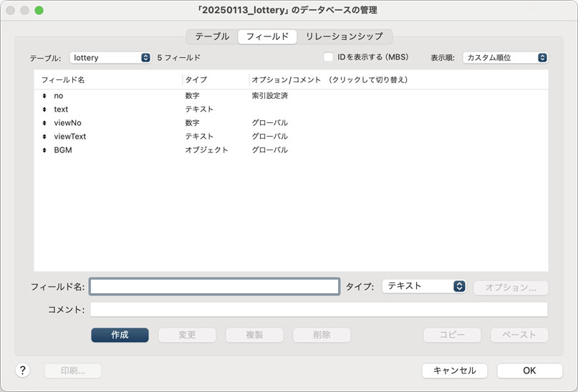Click the オプション... button
This screenshot has width=578, height=392.
tap(511, 288)
